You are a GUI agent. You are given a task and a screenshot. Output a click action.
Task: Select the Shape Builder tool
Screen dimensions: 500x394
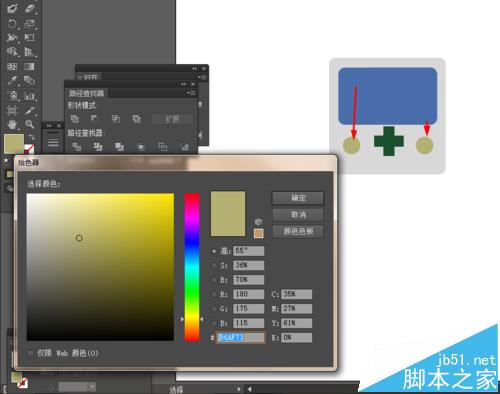[x=12, y=52]
